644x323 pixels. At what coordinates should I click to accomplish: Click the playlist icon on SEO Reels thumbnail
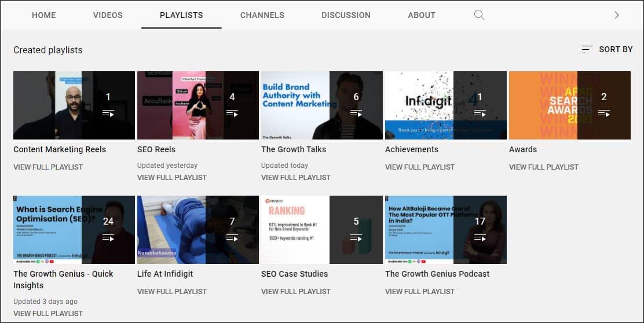pos(232,113)
